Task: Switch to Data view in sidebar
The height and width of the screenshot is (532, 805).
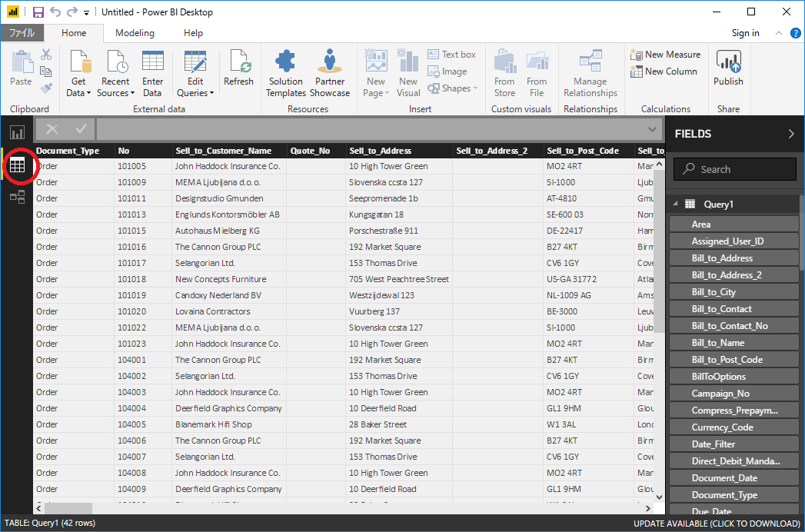Action: click(x=17, y=165)
